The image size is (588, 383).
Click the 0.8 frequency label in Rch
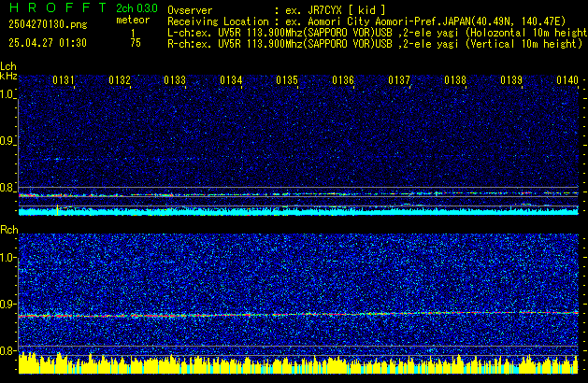click(x=7, y=351)
